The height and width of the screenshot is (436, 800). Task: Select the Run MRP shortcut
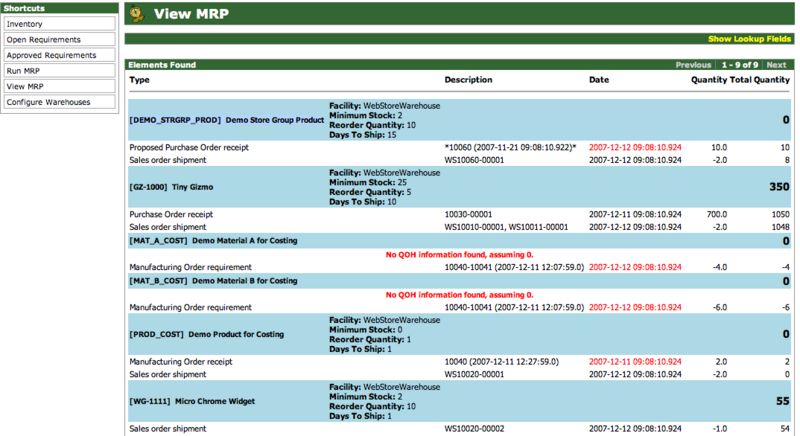pos(60,71)
